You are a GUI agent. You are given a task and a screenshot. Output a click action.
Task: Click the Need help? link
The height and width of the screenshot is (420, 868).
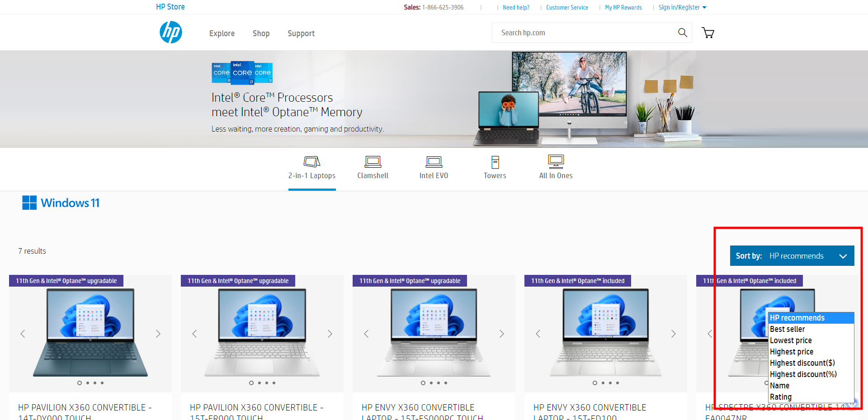pyautogui.click(x=516, y=7)
